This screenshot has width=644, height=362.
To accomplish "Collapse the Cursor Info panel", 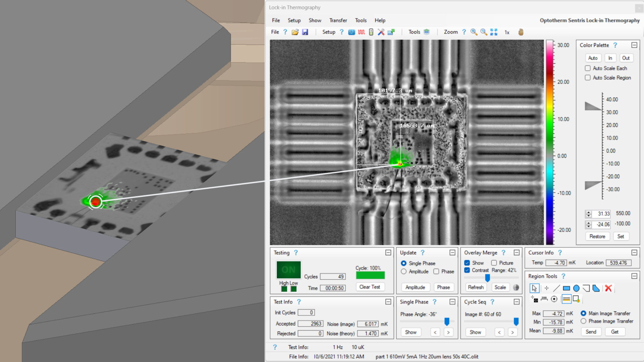I will point(634,252).
